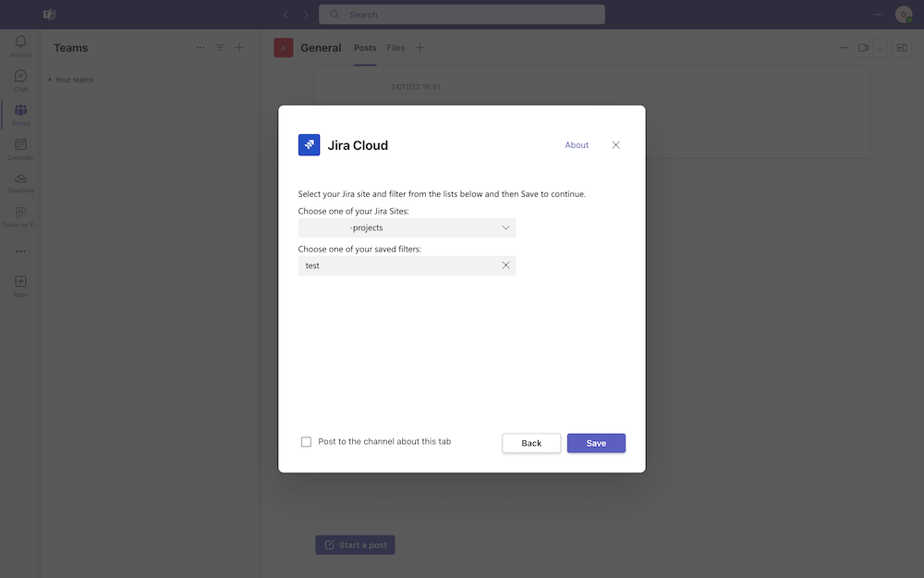Add a tab with the plus icon

419,48
